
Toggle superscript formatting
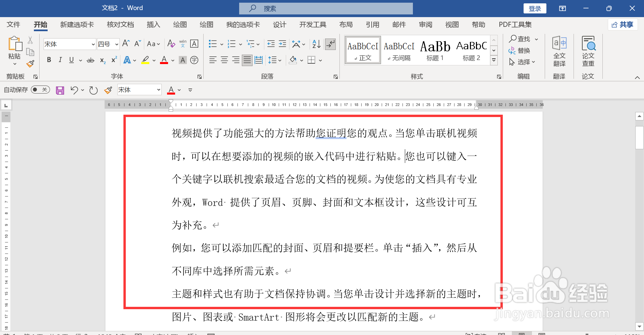click(113, 60)
